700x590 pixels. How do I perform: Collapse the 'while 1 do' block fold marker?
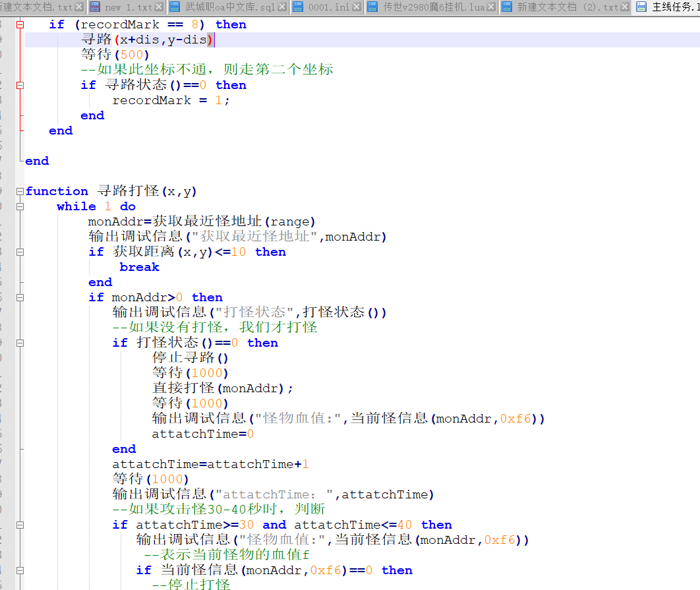click(x=20, y=206)
